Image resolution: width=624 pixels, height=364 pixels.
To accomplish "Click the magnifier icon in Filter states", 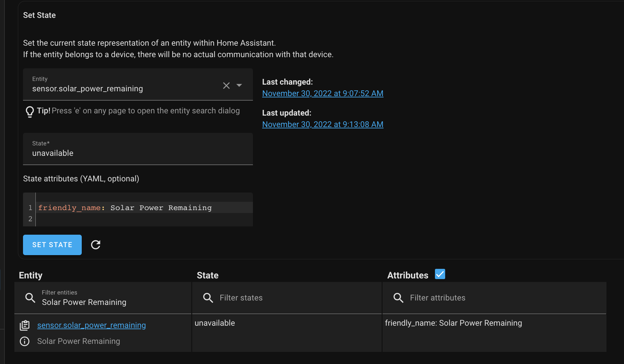I will (208, 298).
